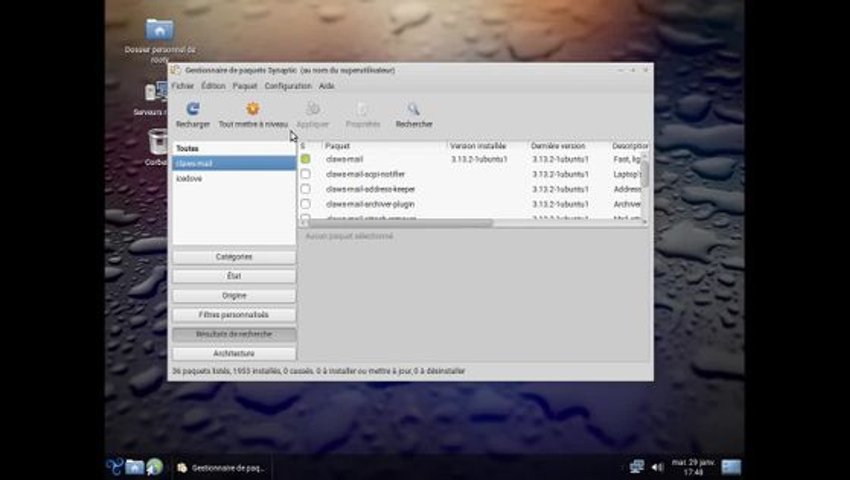Sort by Version installée column header
The height and width of the screenshot is (480, 850).
[x=487, y=146]
